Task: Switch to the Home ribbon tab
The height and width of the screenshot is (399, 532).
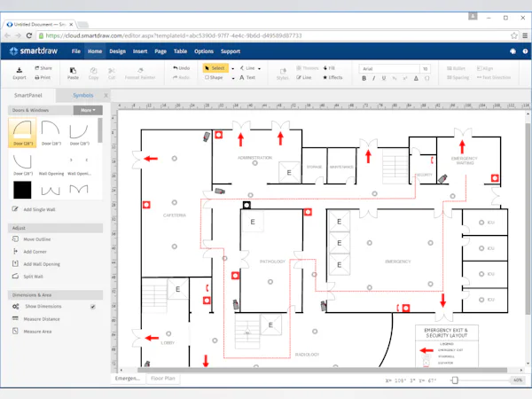Action: 95,51
